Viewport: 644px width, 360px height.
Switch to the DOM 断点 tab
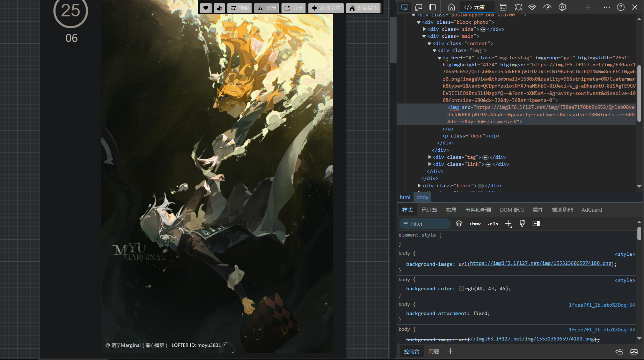pyautogui.click(x=512, y=210)
